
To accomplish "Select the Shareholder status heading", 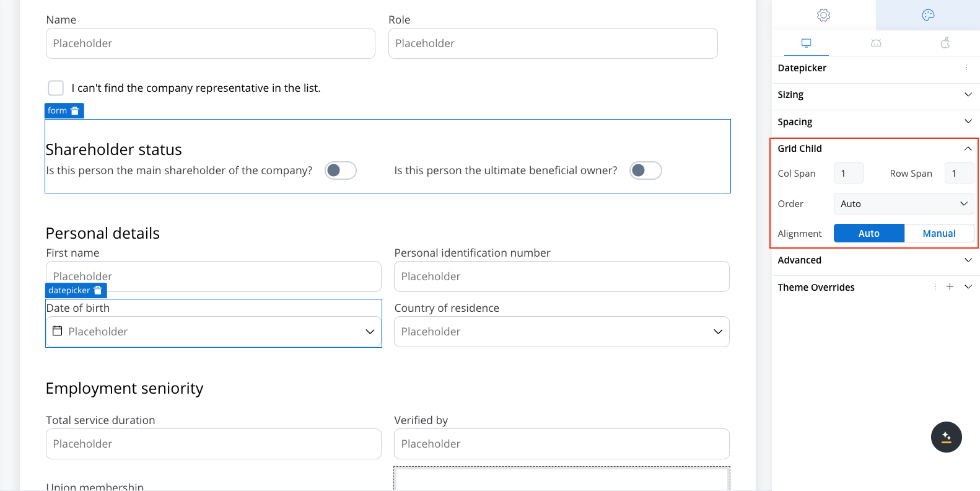I will pos(114,149).
